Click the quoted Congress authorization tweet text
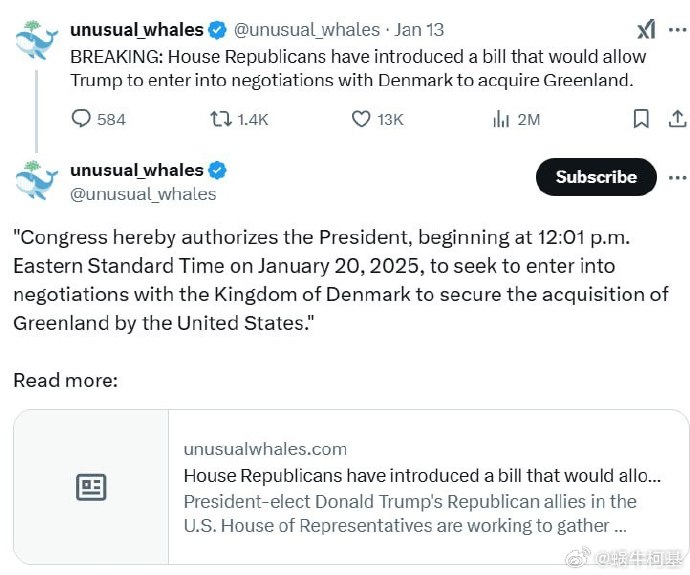Screen dimensions: 690x575 (x=340, y=280)
